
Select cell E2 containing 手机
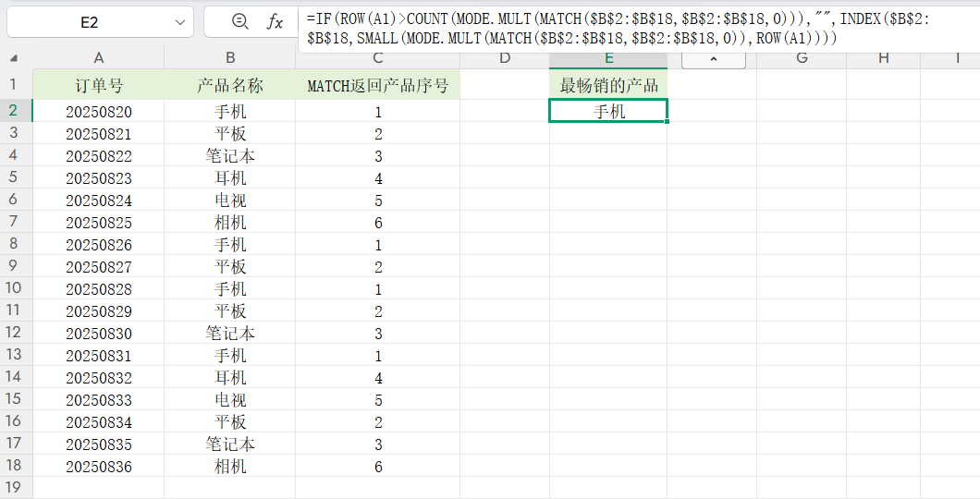607,112
